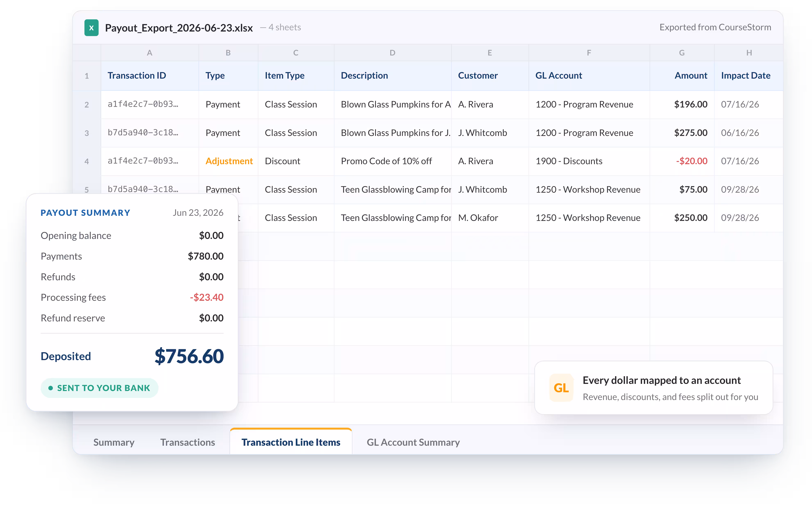
Task: Click the Transaction ID header cell
Action: click(150, 76)
